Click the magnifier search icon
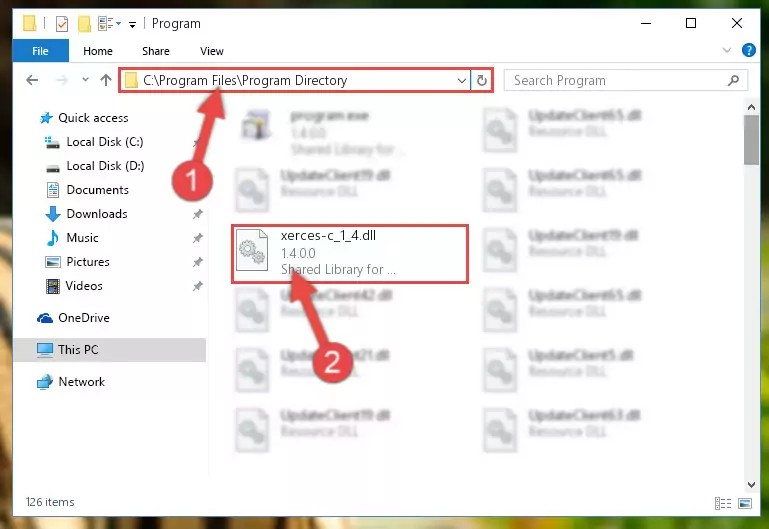 point(733,80)
